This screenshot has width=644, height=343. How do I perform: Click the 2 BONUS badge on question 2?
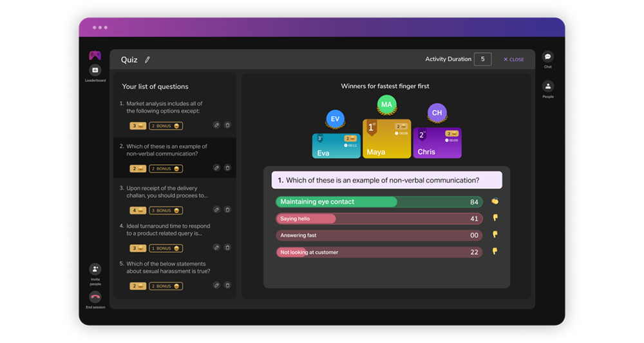tap(166, 169)
